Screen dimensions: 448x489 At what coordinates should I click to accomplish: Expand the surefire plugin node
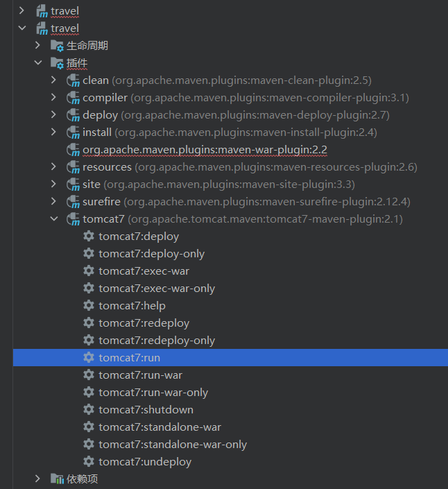[54, 202]
